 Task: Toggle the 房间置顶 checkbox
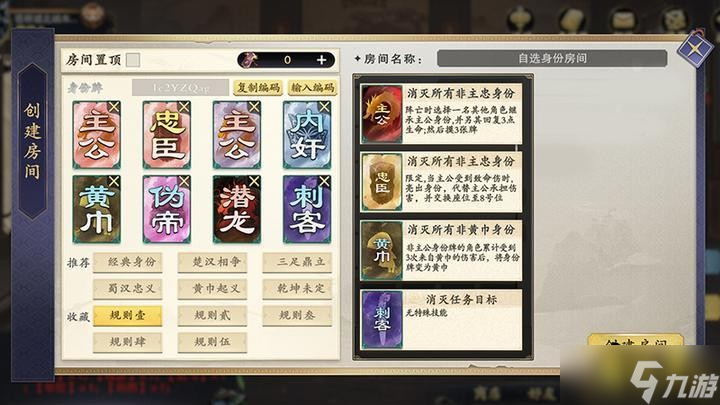(133, 60)
